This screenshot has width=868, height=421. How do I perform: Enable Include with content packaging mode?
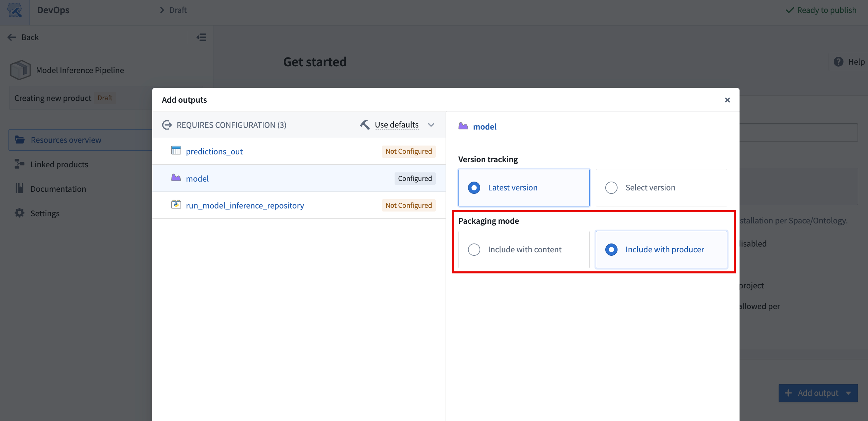(x=474, y=249)
